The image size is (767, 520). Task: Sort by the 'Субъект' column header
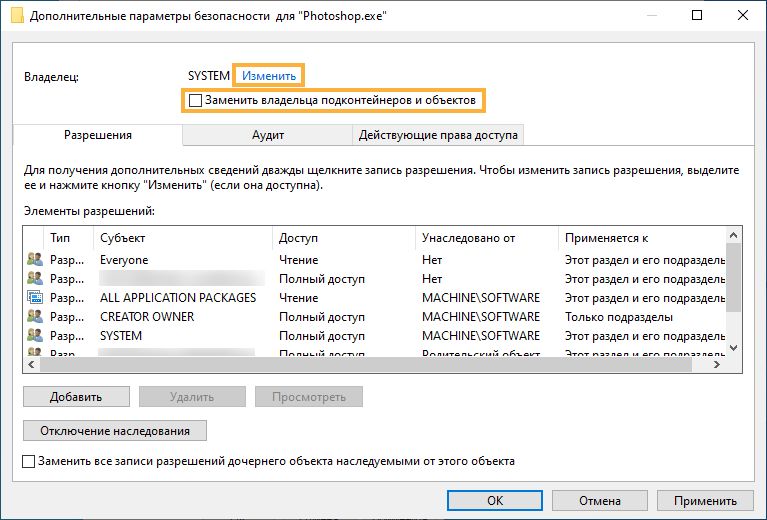point(182,238)
